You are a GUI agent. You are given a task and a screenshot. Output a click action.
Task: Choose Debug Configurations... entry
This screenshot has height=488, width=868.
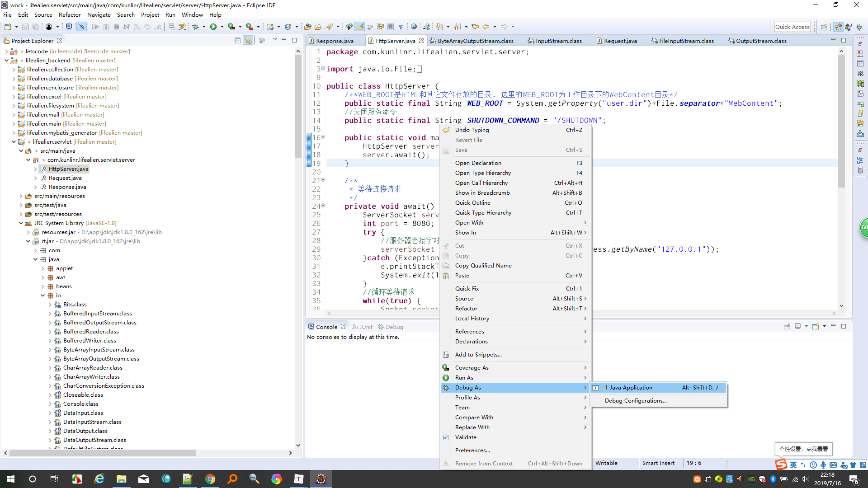pos(658,401)
